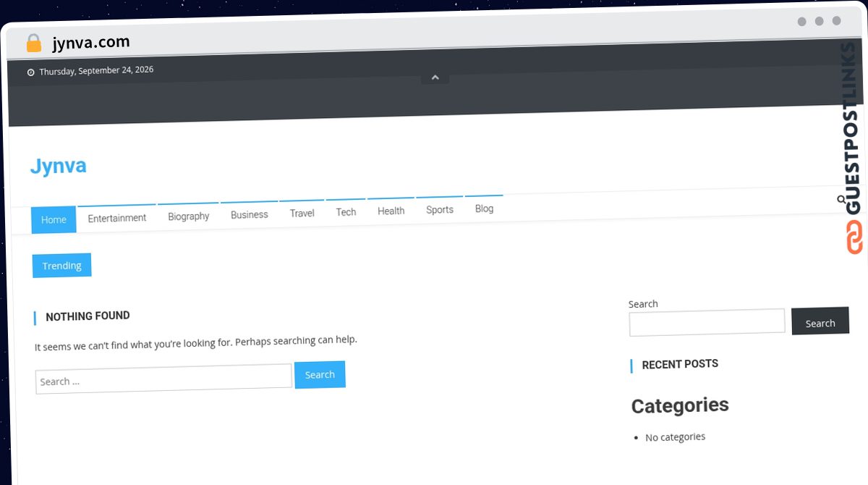Open the Entertainment menu item
Screen dimensions: 868x485
(x=117, y=217)
